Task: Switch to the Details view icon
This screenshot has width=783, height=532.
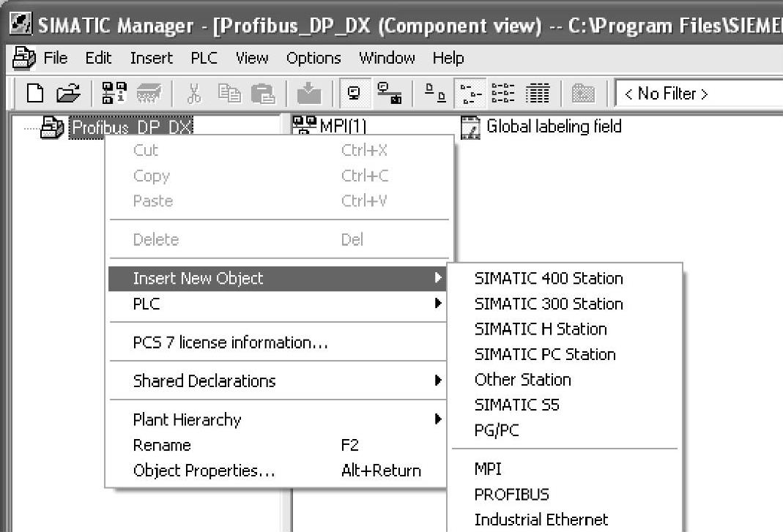Action: coord(538,94)
